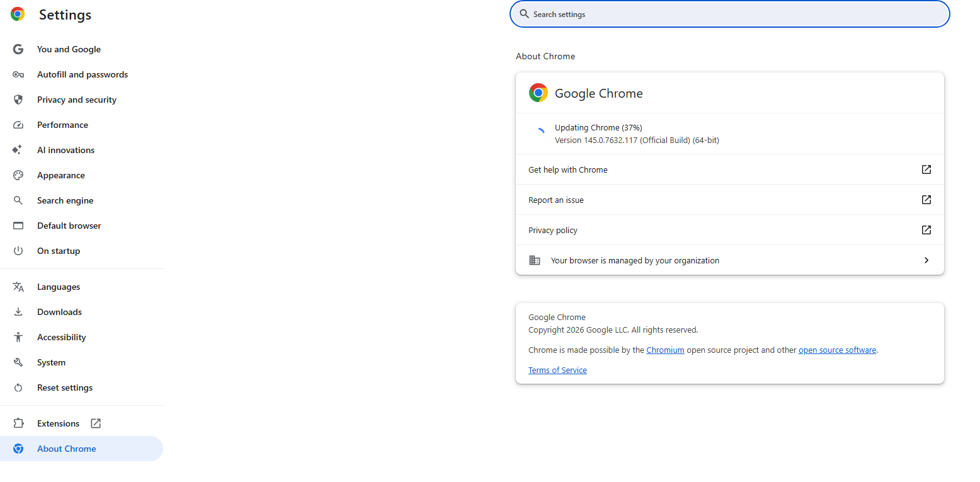Click the Reset settings restore icon
Image resolution: width=980 pixels, height=482 pixels.
(x=18, y=387)
